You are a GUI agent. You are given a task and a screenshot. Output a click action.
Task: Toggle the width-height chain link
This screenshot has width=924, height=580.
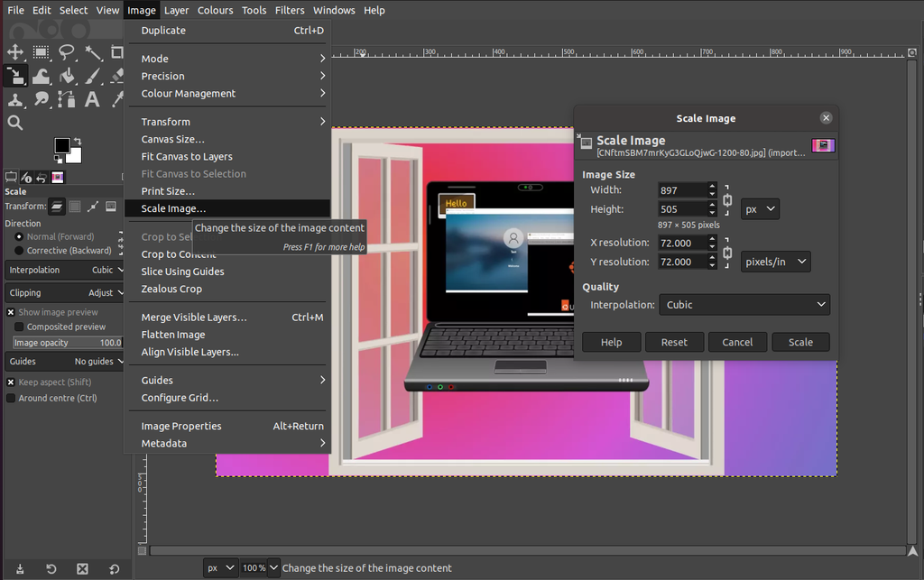[x=727, y=200]
